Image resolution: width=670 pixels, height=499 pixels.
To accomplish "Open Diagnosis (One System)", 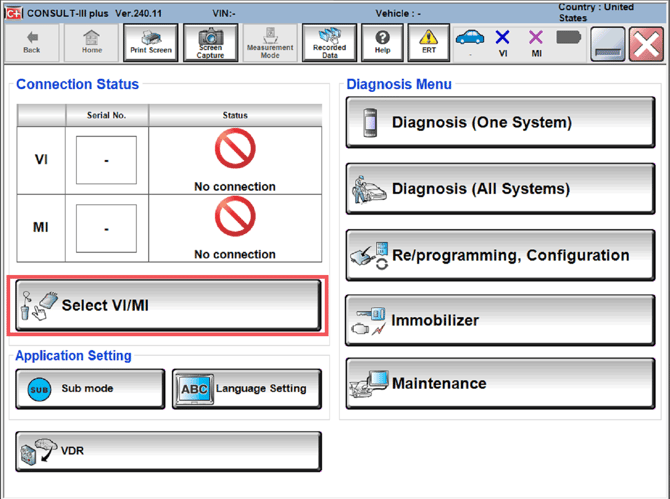I will coord(500,123).
